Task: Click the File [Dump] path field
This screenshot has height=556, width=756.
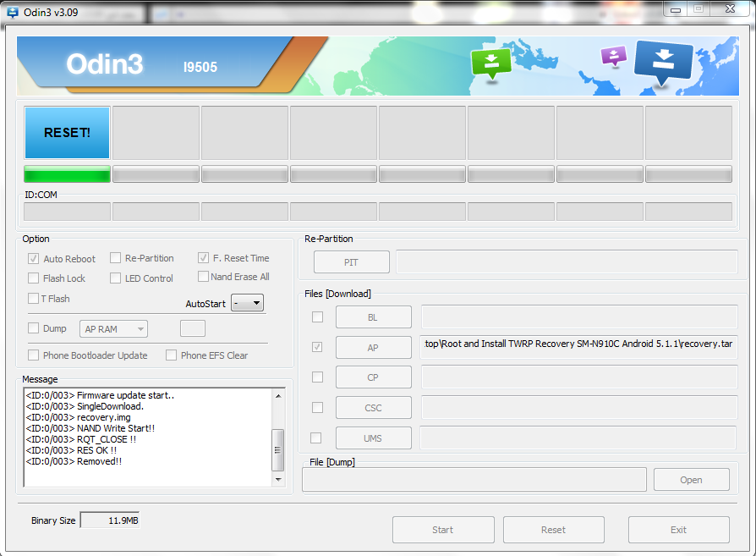Action: pos(474,480)
